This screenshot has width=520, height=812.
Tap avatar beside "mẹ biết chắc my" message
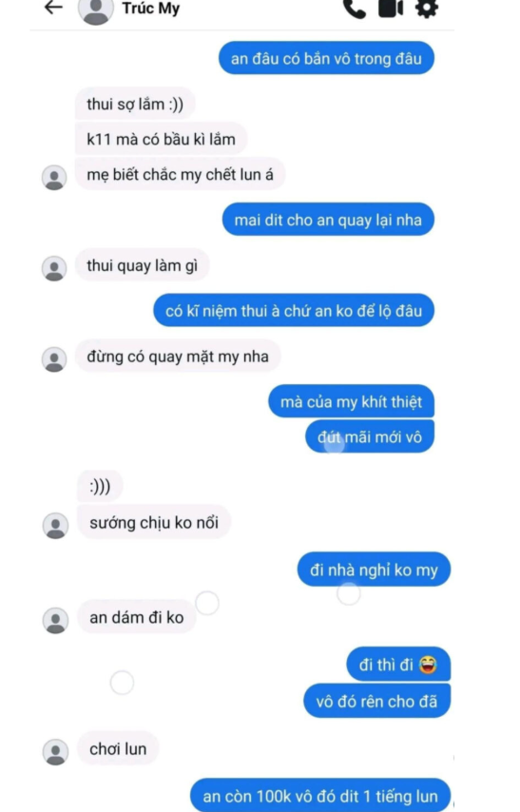(54, 178)
